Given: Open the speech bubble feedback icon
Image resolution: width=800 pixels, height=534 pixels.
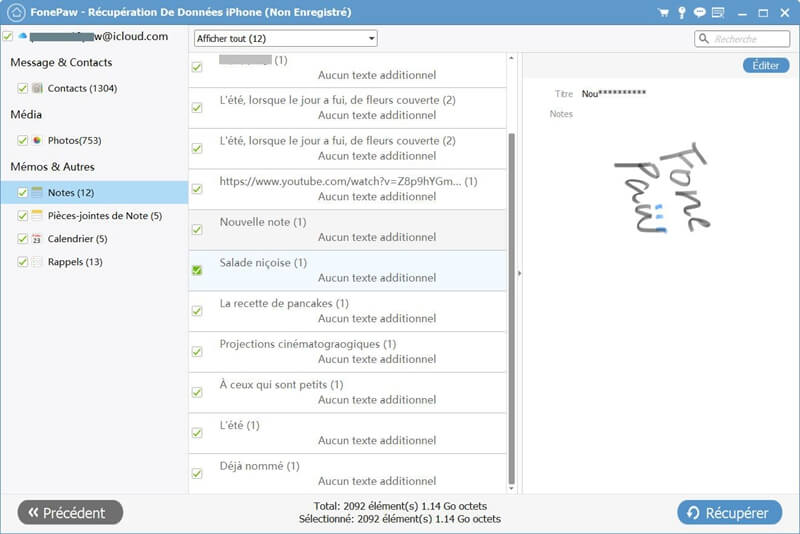Looking at the screenshot, I should click(x=699, y=12).
